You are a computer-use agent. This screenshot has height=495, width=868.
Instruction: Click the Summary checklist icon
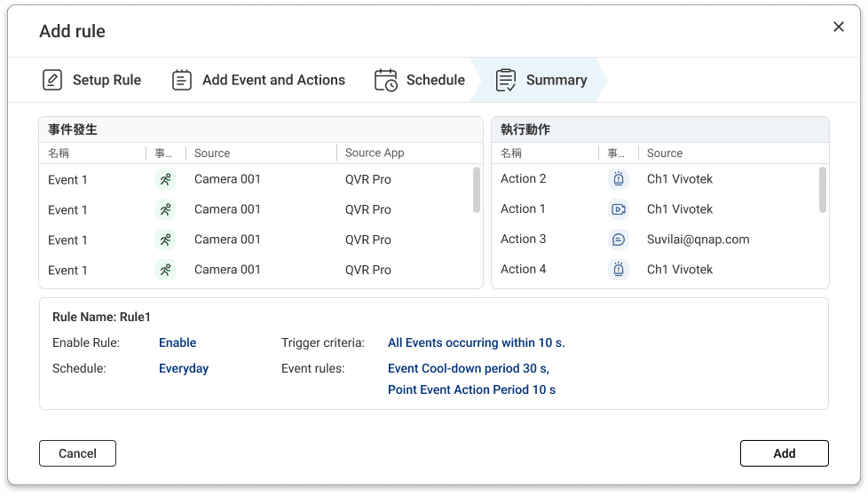506,80
